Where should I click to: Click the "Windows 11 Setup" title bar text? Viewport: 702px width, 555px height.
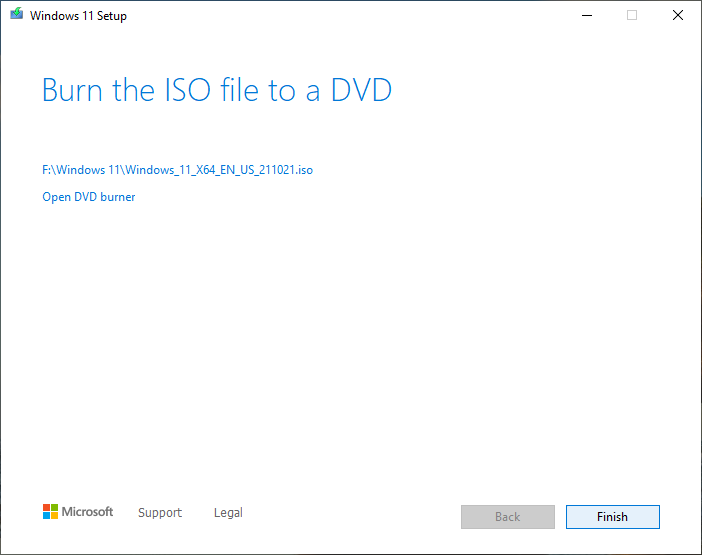tap(78, 16)
